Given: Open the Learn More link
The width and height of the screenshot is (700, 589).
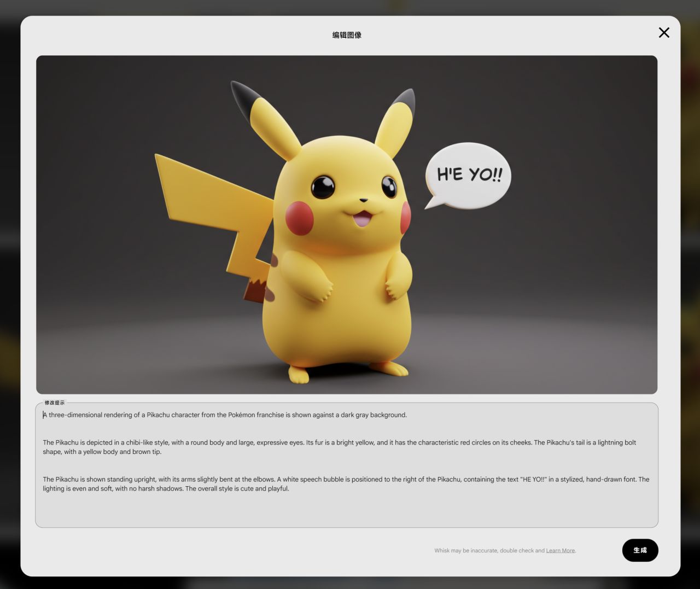Looking at the screenshot, I should click(561, 551).
